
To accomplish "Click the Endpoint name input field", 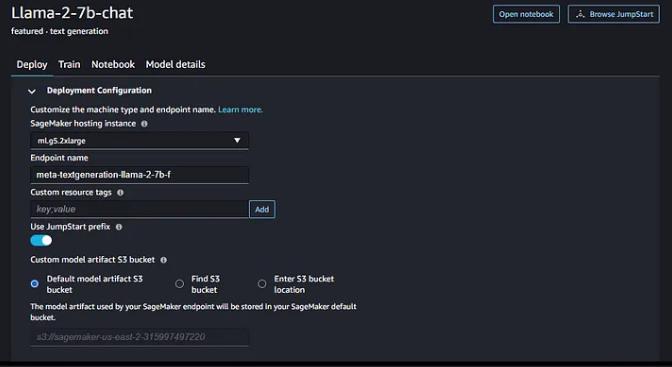I will pyautogui.click(x=139, y=175).
